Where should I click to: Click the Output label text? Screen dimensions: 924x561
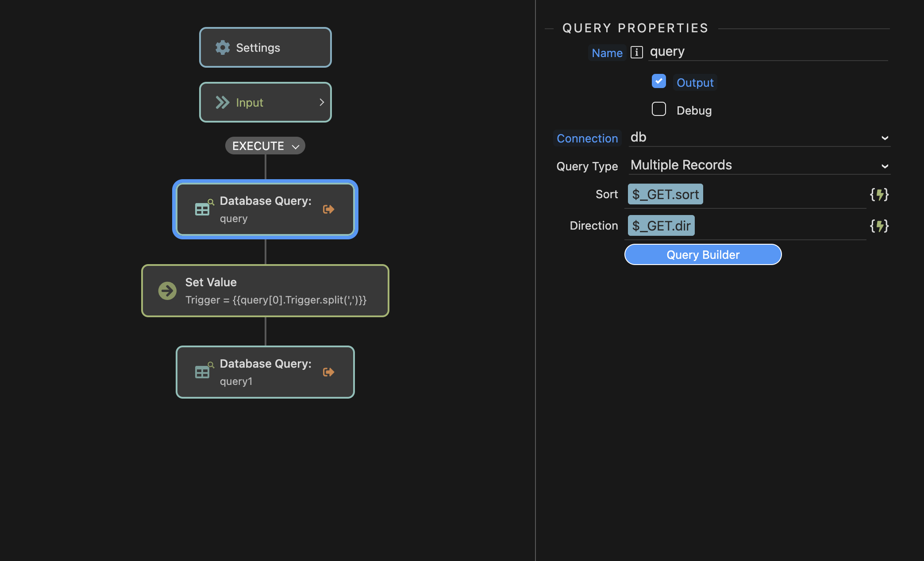pyautogui.click(x=695, y=83)
